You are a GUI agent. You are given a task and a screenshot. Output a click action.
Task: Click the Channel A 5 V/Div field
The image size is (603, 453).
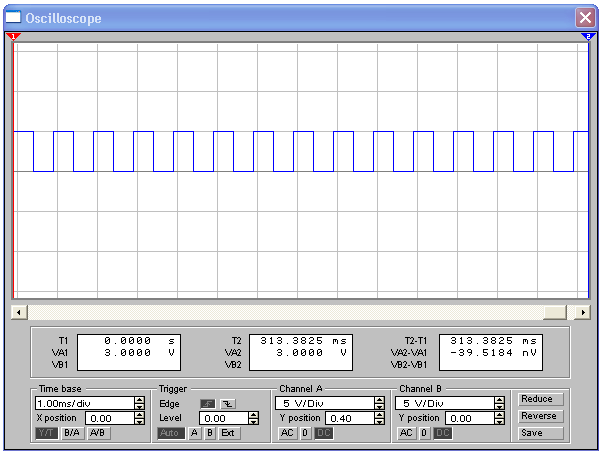pos(325,403)
